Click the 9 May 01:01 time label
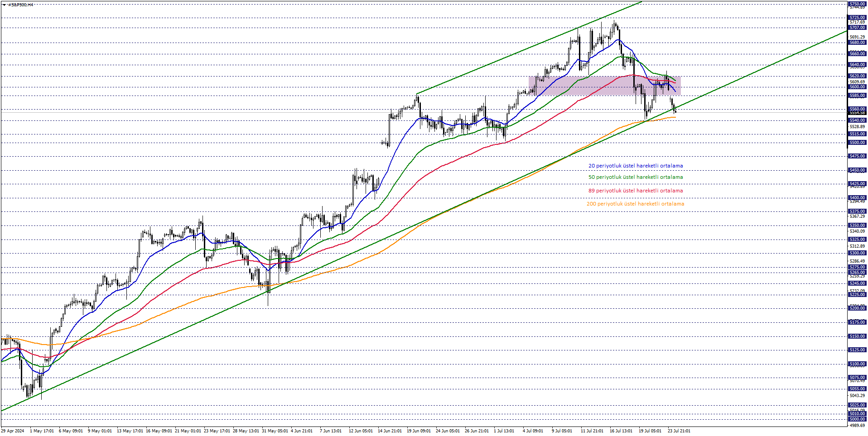 (100, 431)
